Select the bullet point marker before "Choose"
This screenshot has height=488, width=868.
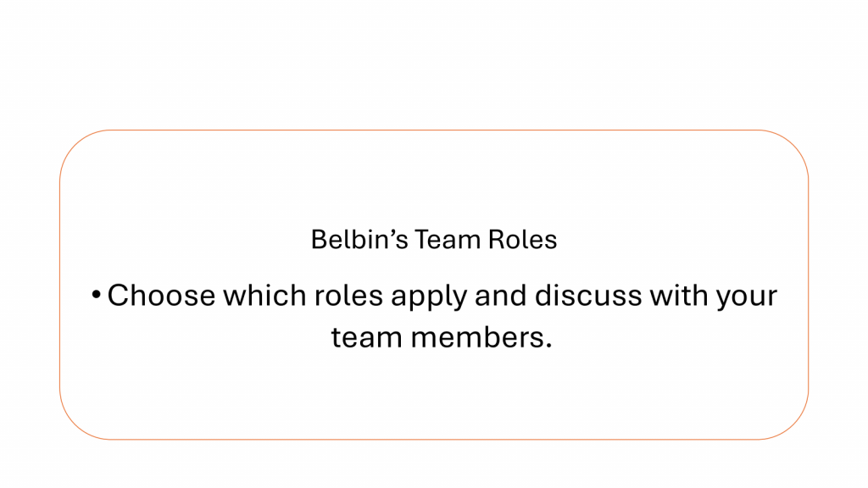click(x=97, y=296)
